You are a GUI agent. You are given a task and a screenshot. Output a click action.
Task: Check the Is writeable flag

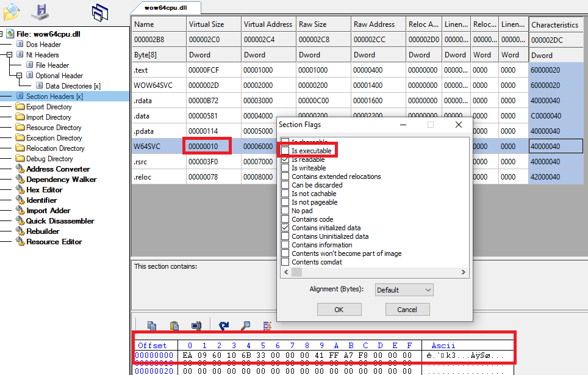285,168
